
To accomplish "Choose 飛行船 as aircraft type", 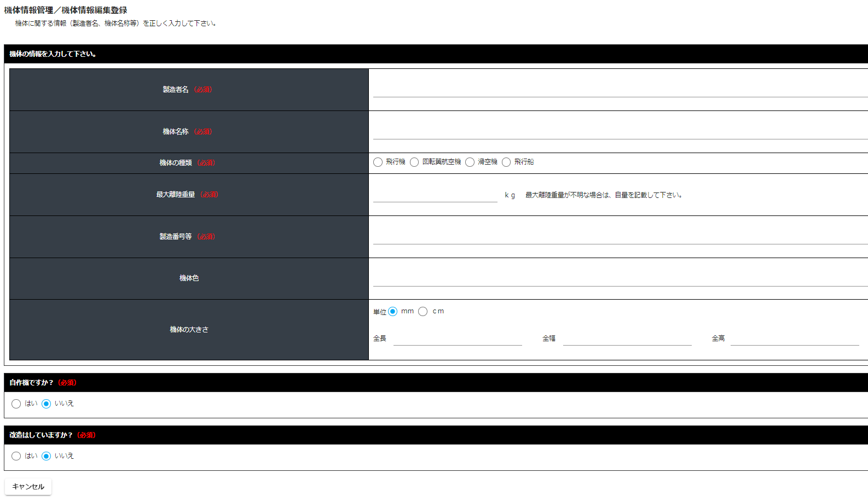I will 506,162.
